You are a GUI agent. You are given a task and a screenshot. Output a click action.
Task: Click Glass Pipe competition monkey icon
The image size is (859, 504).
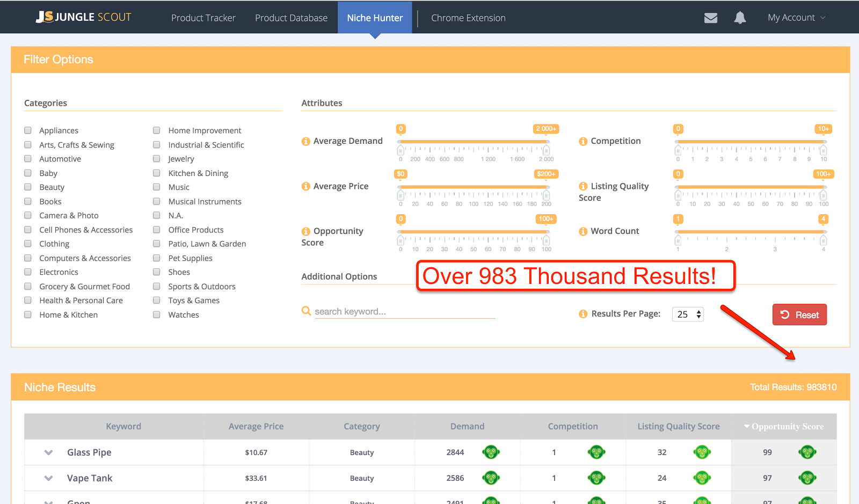click(x=596, y=452)
